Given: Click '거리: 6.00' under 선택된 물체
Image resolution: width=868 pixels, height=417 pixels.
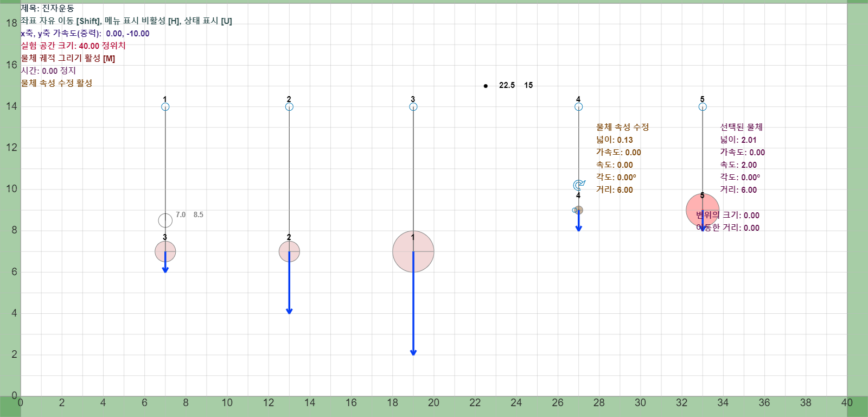Looking at the screenshot, I should pyautogui.click(x=738, y=189).
